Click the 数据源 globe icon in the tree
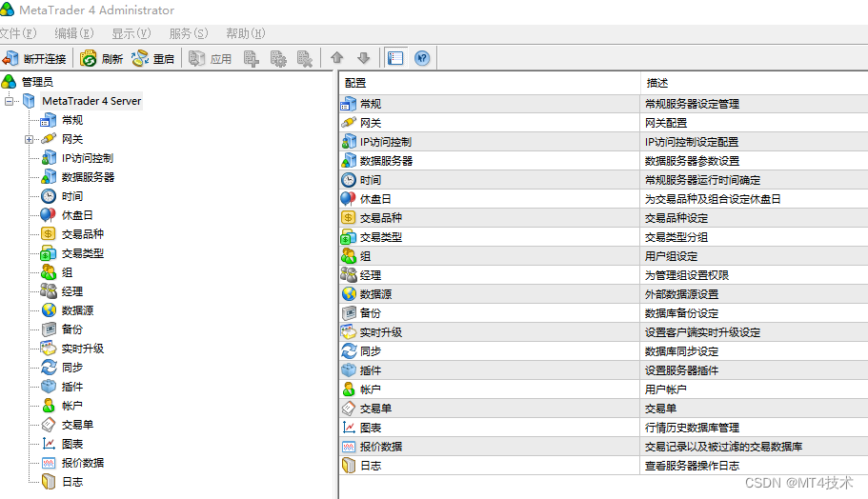 point(49,310)
